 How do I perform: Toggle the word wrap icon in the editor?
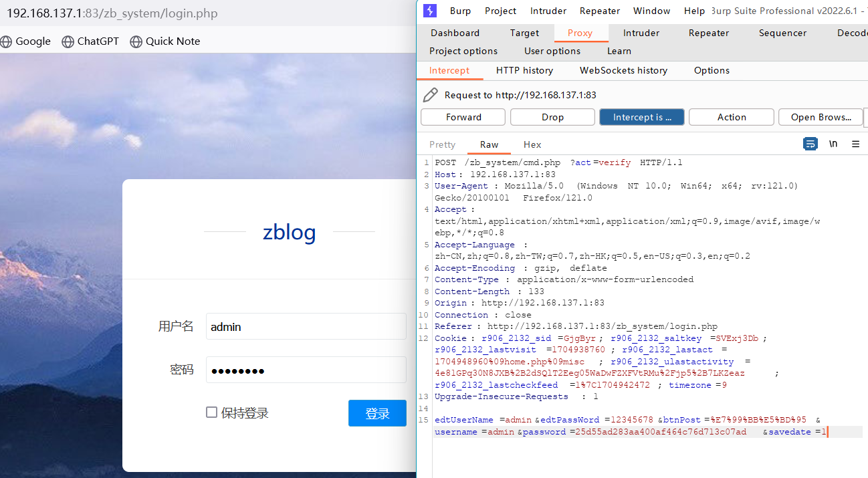810,144
